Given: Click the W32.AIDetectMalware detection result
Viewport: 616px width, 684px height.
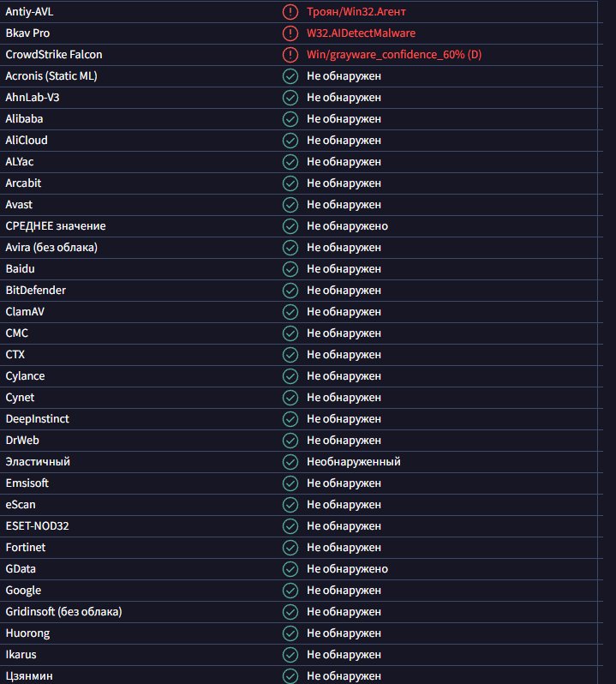Looking at the screenshot, I should 361,33.
